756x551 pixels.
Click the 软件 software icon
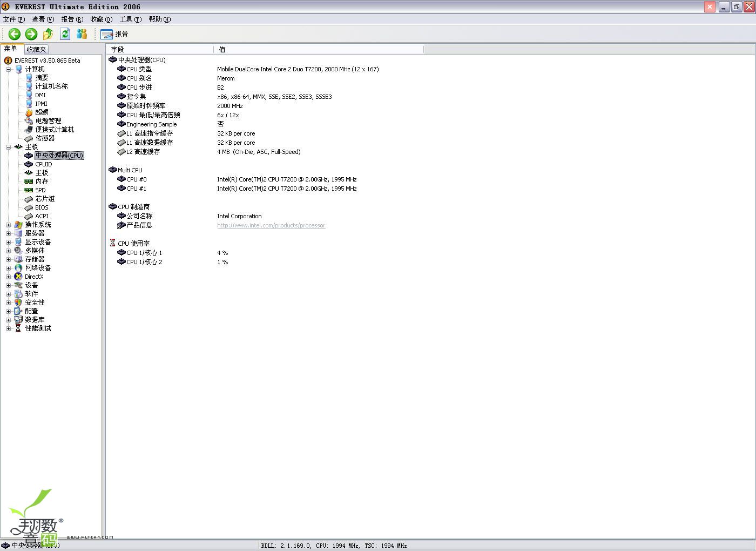18,294
